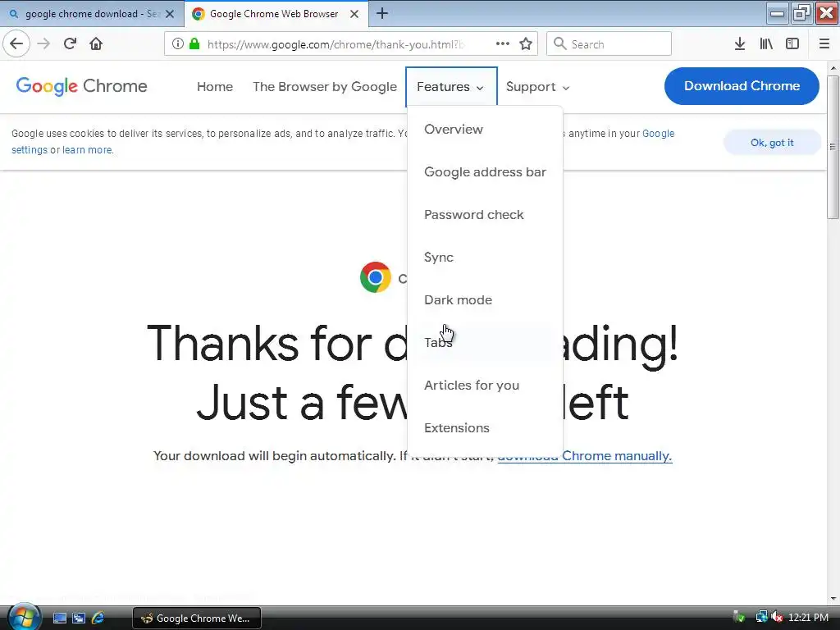Click the Chrome logo above the heading
The width and height of the screenshot is (840, 630).
click(x=376, y=277)
